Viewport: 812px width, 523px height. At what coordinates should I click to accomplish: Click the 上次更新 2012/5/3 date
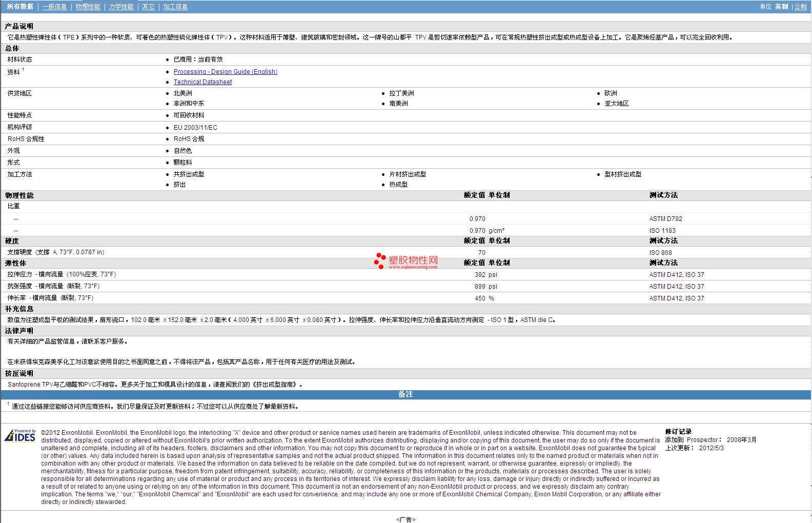[694, 448]
